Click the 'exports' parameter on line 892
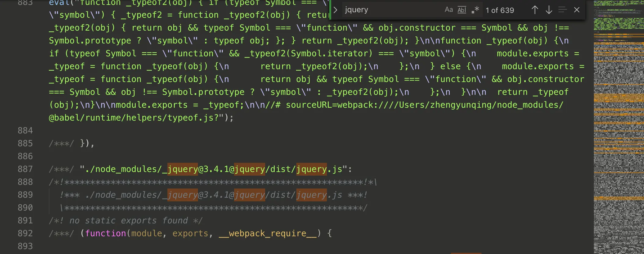The width and height of the screenshot is (644, 254). (190, 233)
